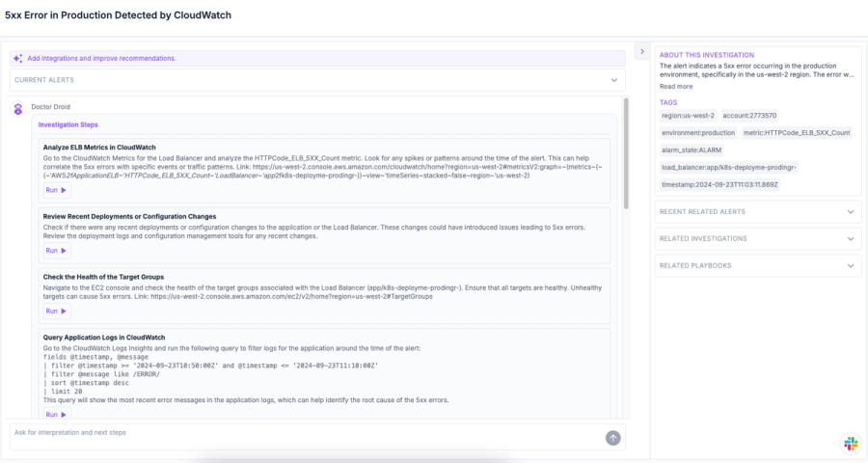Select the timestamp tag
This screenshot has height=463, width=868.
coord(719,184)
